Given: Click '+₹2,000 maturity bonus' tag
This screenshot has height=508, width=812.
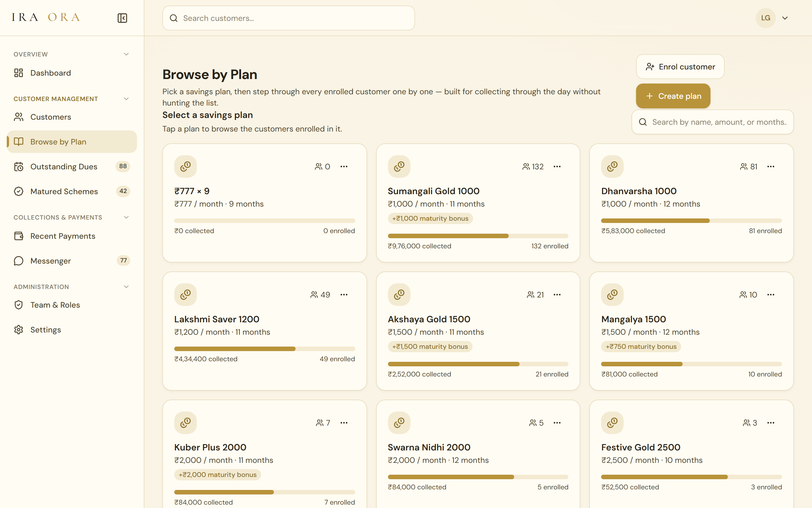Looking at the screenshot, I should coord(217,474).
